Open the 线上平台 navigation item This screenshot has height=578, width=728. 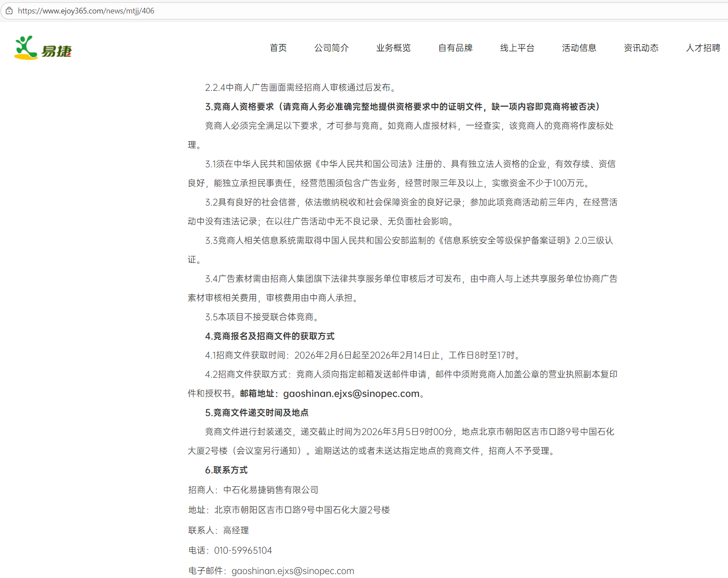click(x=517, y=48)
